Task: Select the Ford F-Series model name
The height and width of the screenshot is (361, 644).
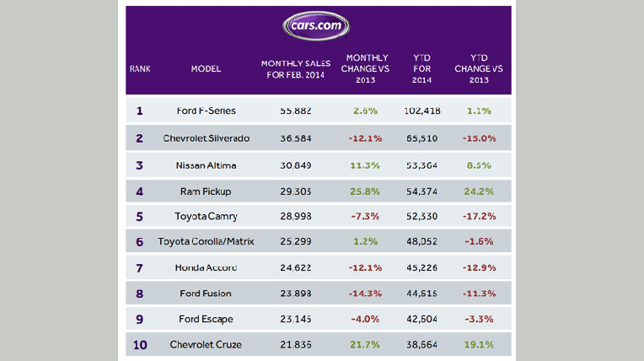Action: point(207,110)
